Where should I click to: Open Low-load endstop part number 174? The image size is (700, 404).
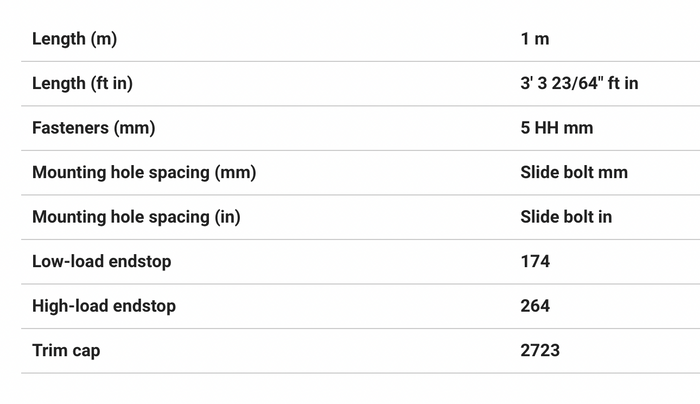pos(535,261)
